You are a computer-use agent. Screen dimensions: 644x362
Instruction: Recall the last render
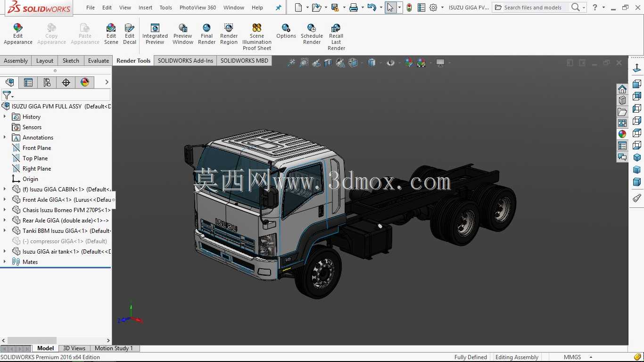(x=336, y=37)
